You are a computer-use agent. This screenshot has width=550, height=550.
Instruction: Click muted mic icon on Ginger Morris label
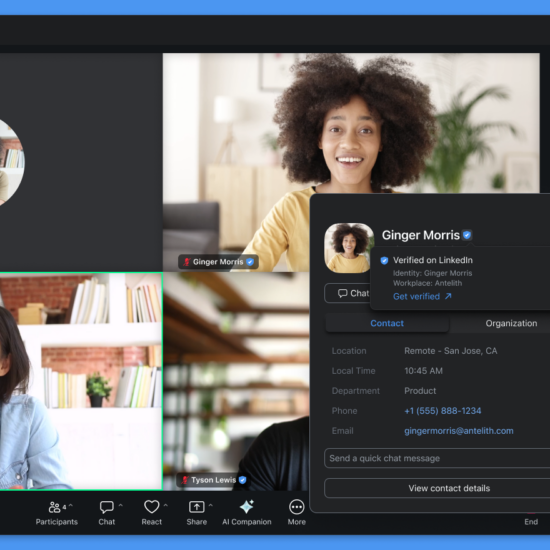coord(187,262)
